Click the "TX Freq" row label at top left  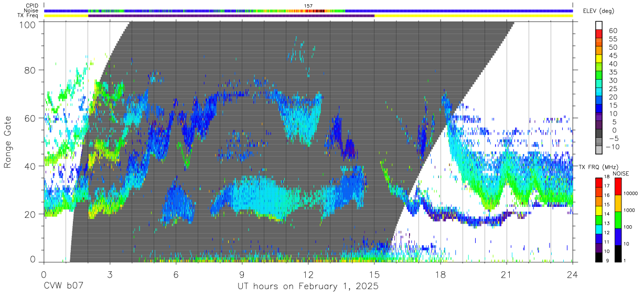28,16
